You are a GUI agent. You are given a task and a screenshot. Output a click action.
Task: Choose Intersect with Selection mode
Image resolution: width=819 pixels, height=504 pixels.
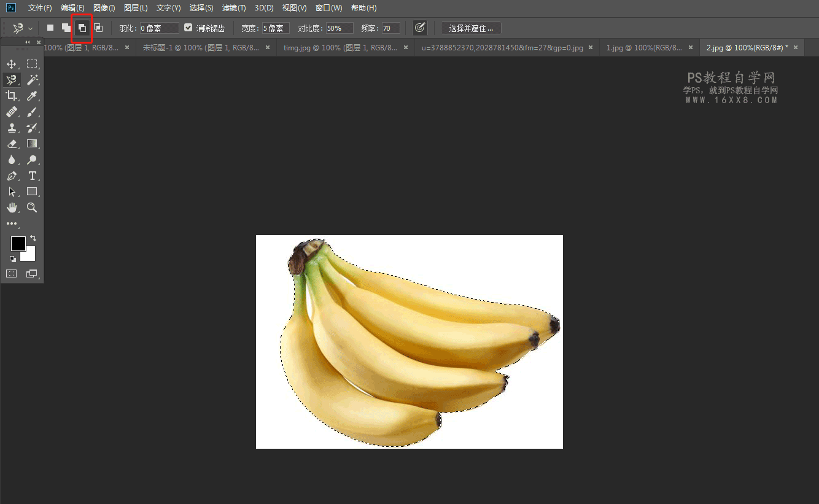pyautogui.click(x=98, y=28)
